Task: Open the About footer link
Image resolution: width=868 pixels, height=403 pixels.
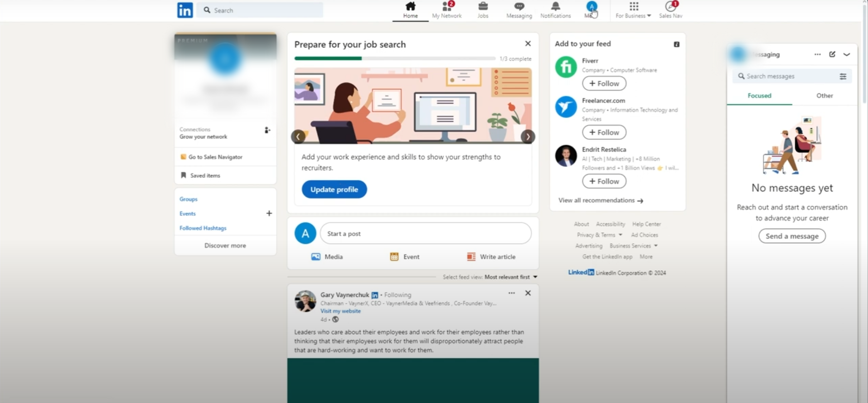Action: click(x=582, y=224)
